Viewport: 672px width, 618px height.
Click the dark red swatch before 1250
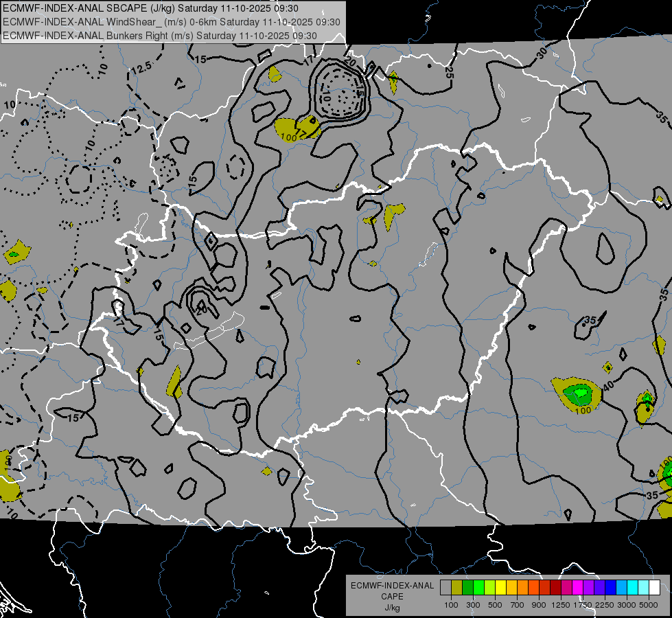coord(555,587)
